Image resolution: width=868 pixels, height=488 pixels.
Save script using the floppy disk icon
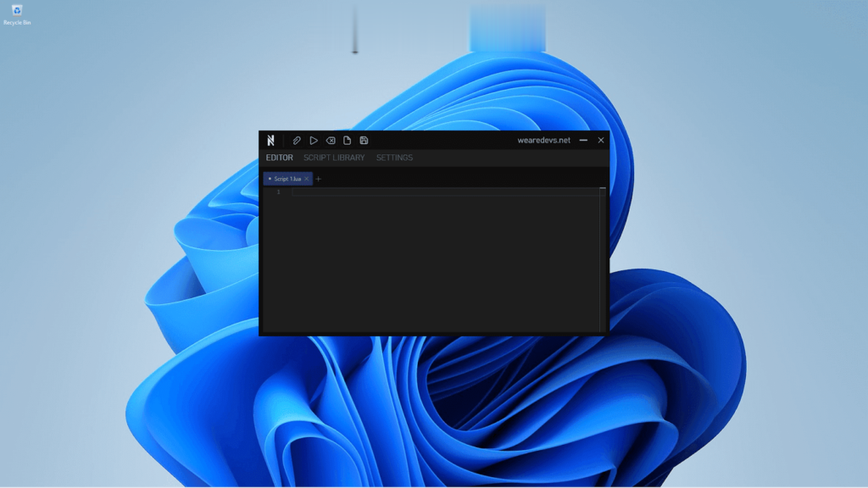point(364,141)
